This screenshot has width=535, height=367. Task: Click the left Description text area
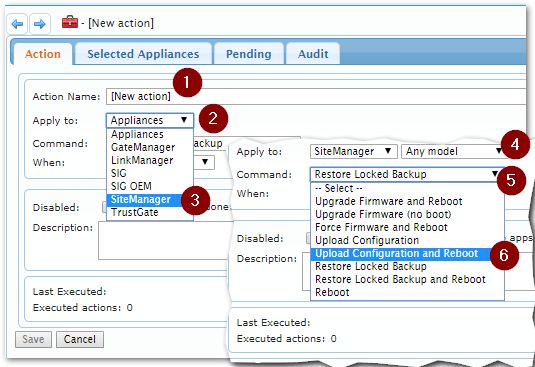pyautogui.click(x=163, y=240)
